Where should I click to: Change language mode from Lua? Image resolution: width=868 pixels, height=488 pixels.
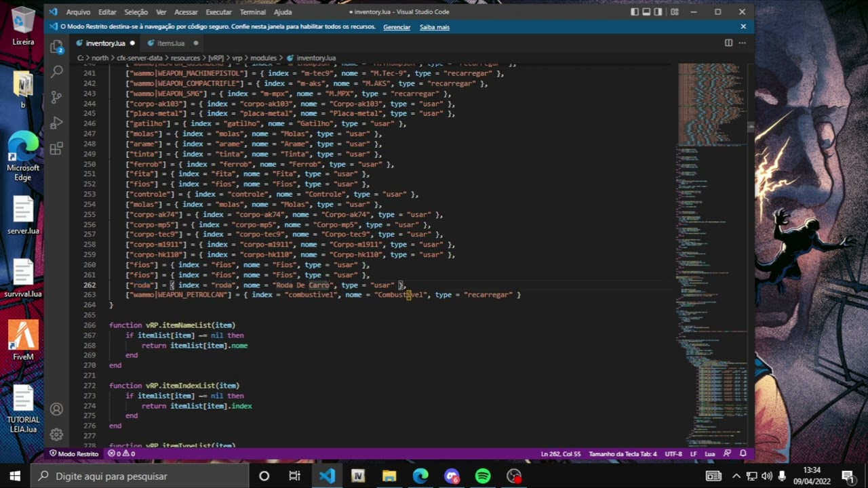click(x=709, y=453)
